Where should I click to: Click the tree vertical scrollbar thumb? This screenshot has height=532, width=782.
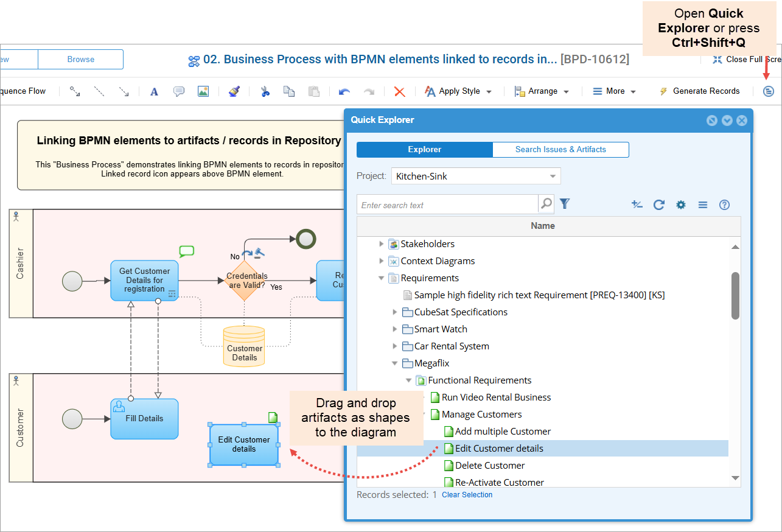(735, 295)
